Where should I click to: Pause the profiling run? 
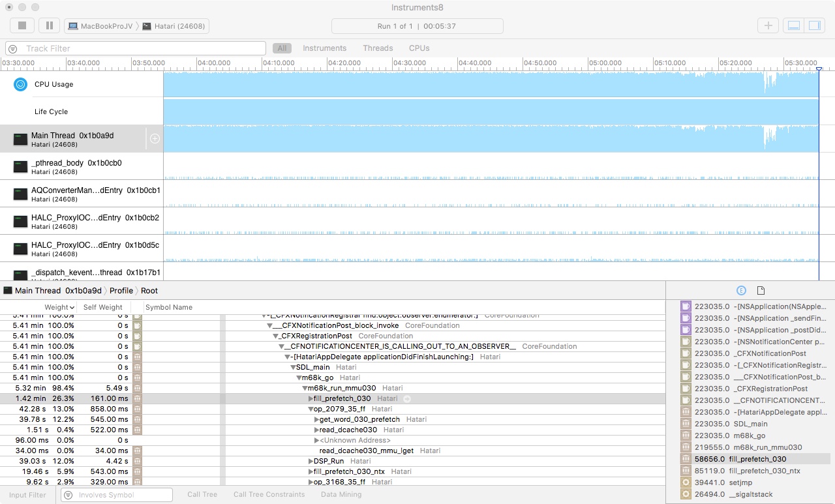49,26
